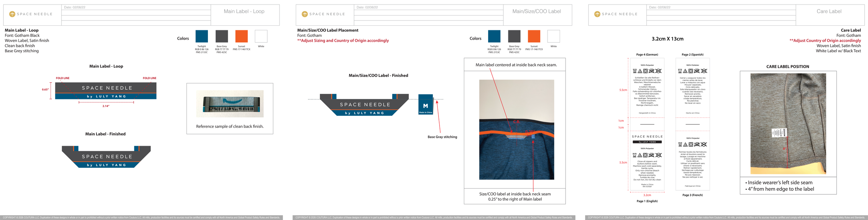Viewport: 868px width, 220px height.
Task: Click 'Page 3 (French)' caption
Action: [693, 195]
